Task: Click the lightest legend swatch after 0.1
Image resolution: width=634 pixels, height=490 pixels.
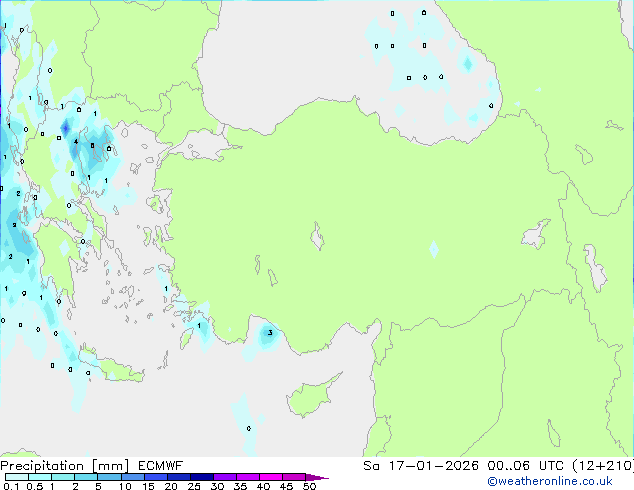Action: pos(17,477)
